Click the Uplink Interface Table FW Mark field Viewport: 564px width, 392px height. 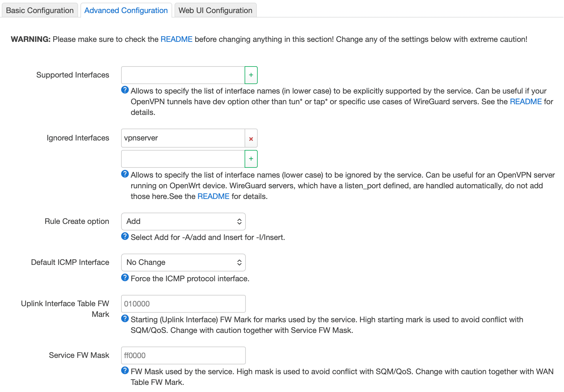183,304
